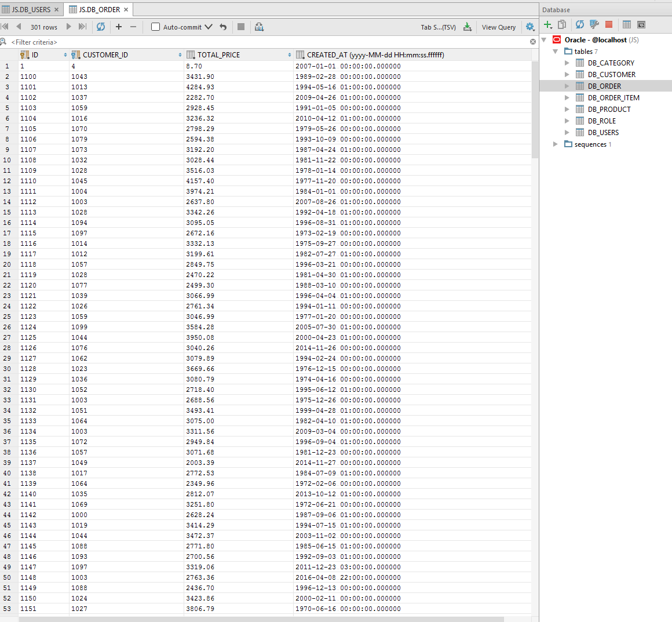Go to first page of rows
Screen dimensions: 672x622
coord(5,27)
